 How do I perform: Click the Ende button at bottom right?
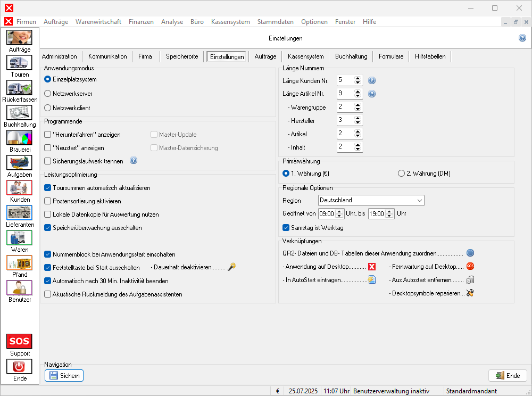[x=507, y=376]
